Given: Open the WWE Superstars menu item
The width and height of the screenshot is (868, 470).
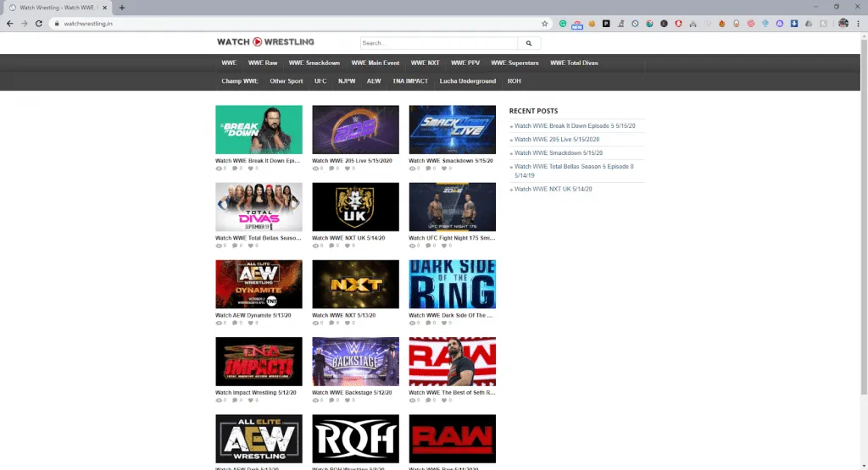Looking at the screenshot, I should (515, 63).
